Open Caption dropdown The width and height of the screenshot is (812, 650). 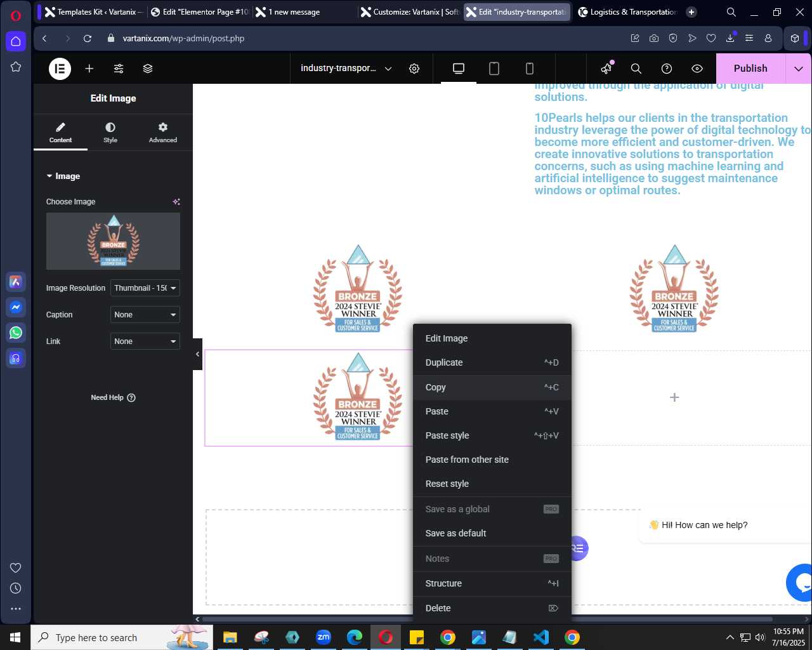(x=145, y=315)
